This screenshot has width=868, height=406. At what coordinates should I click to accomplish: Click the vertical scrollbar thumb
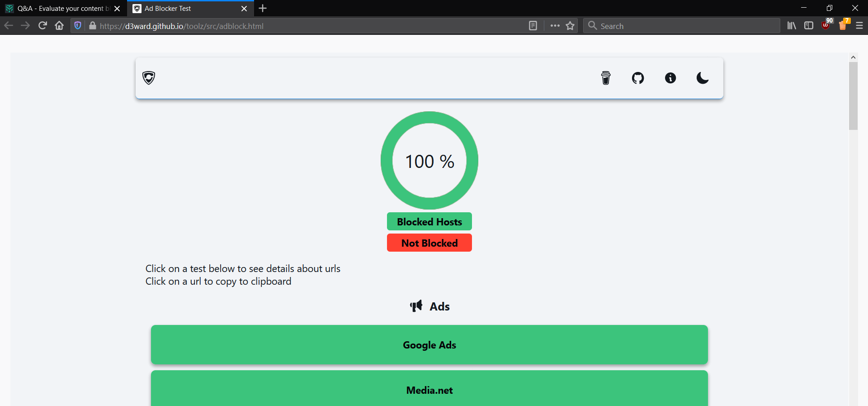853,96
